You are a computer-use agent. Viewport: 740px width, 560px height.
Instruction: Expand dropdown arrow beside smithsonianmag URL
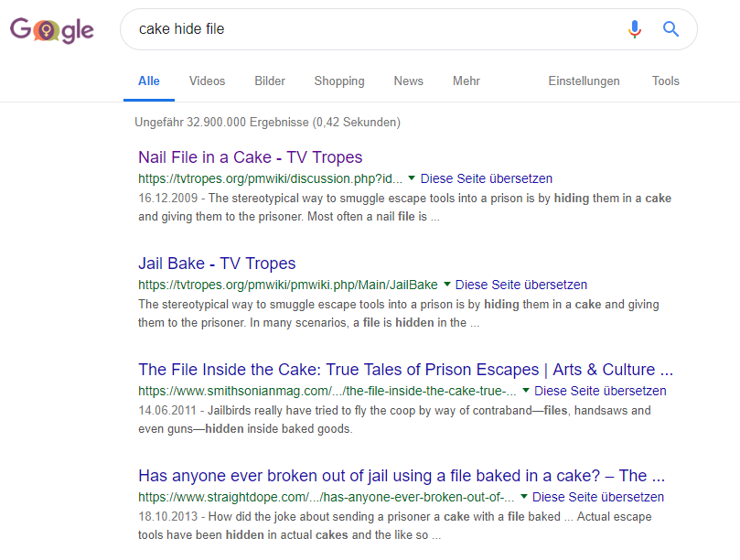tap(525, 391)
